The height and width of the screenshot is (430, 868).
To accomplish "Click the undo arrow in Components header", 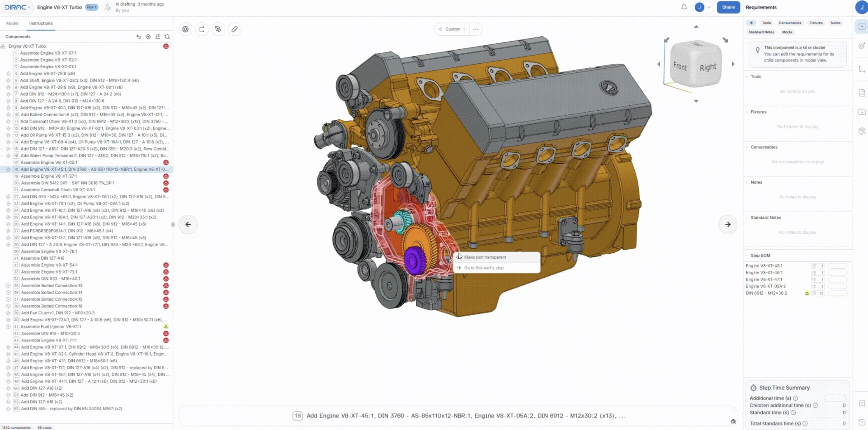I will [139, 37].
